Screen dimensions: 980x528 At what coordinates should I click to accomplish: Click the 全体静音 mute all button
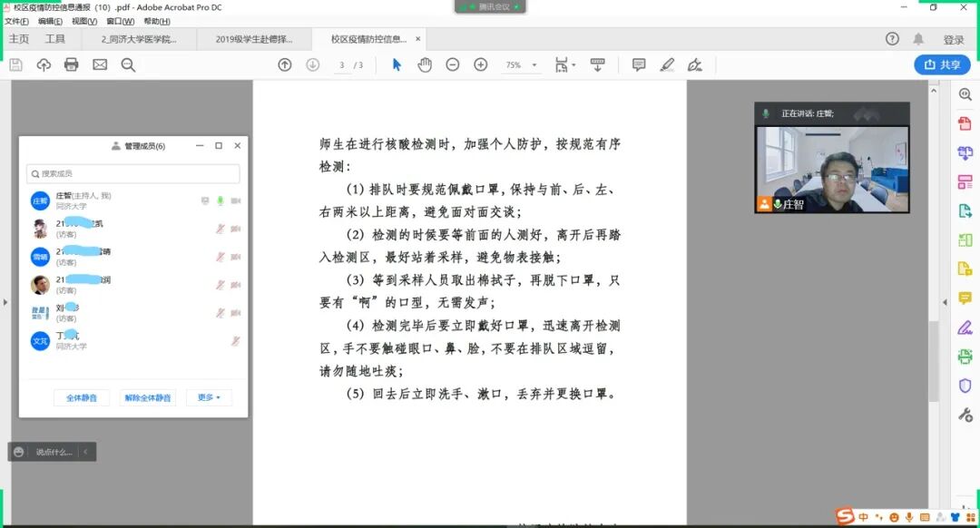click(82, 397)
